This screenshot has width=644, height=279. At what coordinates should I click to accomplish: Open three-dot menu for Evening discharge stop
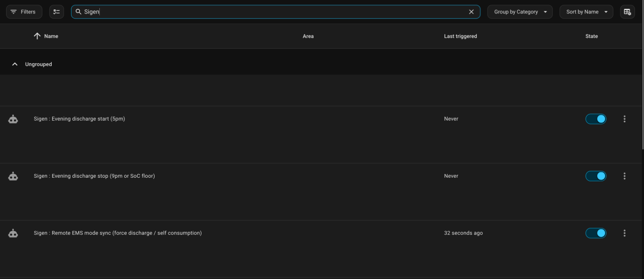(x=624, y=176)
